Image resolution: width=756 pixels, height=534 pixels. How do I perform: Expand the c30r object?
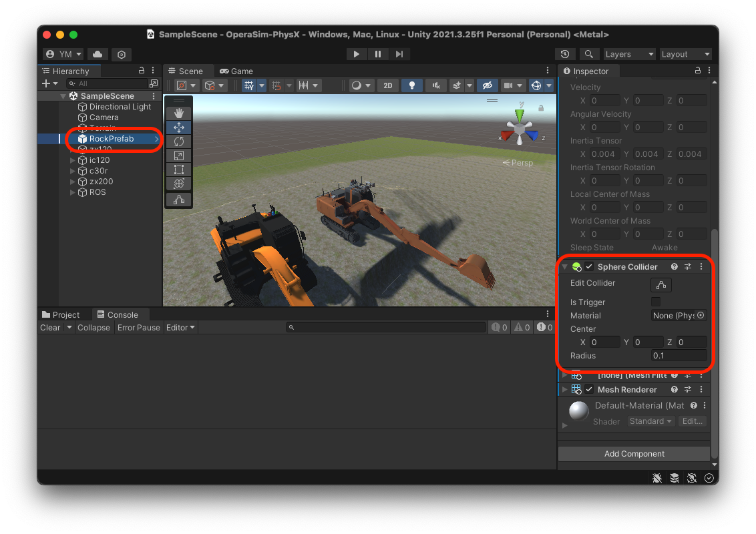tap(72, 171)
